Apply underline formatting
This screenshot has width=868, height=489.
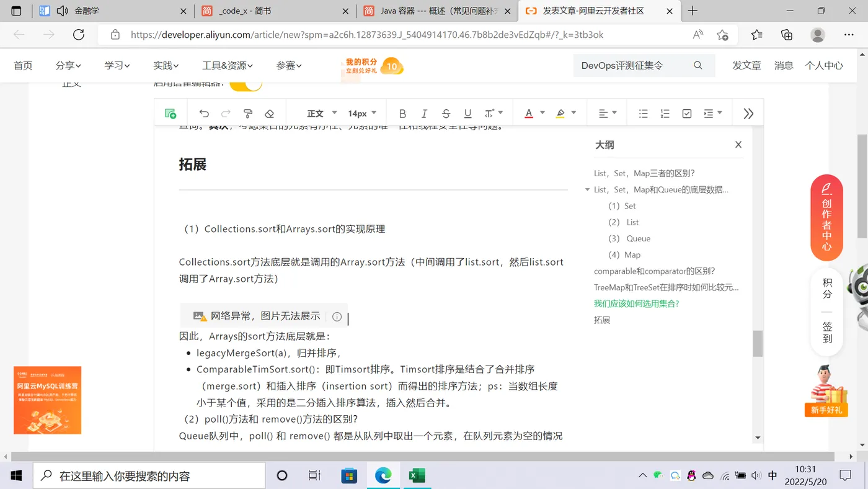tap(467, 114)
